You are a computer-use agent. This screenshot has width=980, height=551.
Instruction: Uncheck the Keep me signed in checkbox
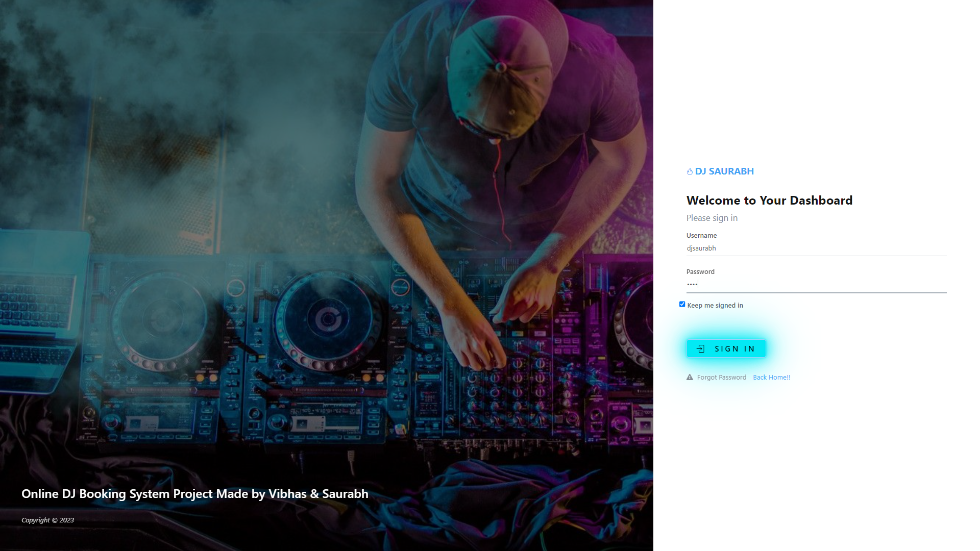tap(682, 304)
